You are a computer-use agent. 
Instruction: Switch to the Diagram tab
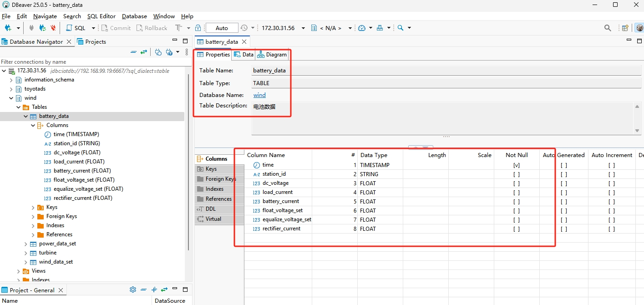272,55
